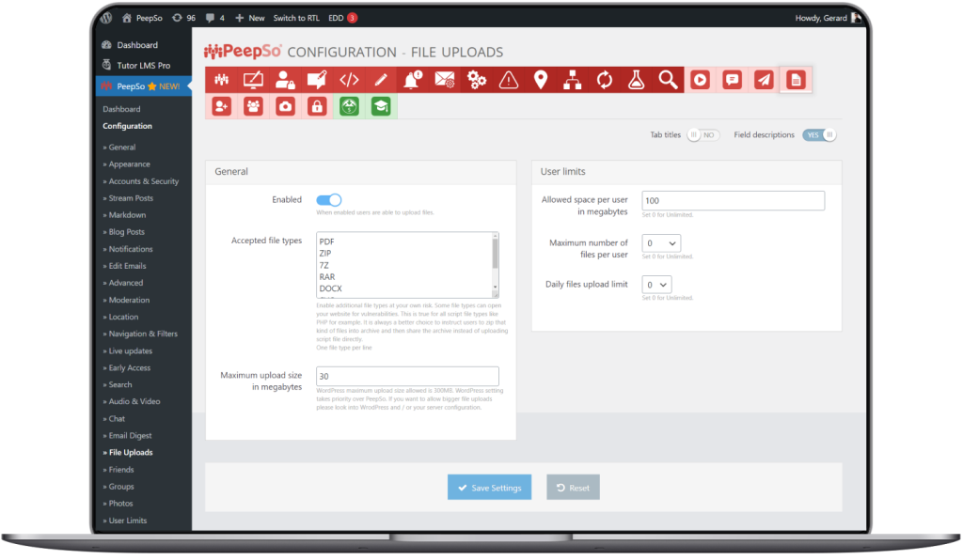Go to General configuration submenu
The height and width of the screenshot is (560, 963).
121,148
